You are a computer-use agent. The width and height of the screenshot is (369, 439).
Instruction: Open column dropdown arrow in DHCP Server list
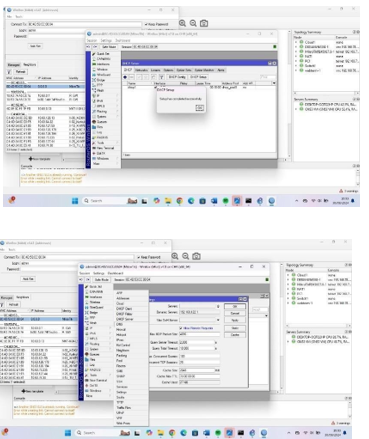click(x=274, y=83)
